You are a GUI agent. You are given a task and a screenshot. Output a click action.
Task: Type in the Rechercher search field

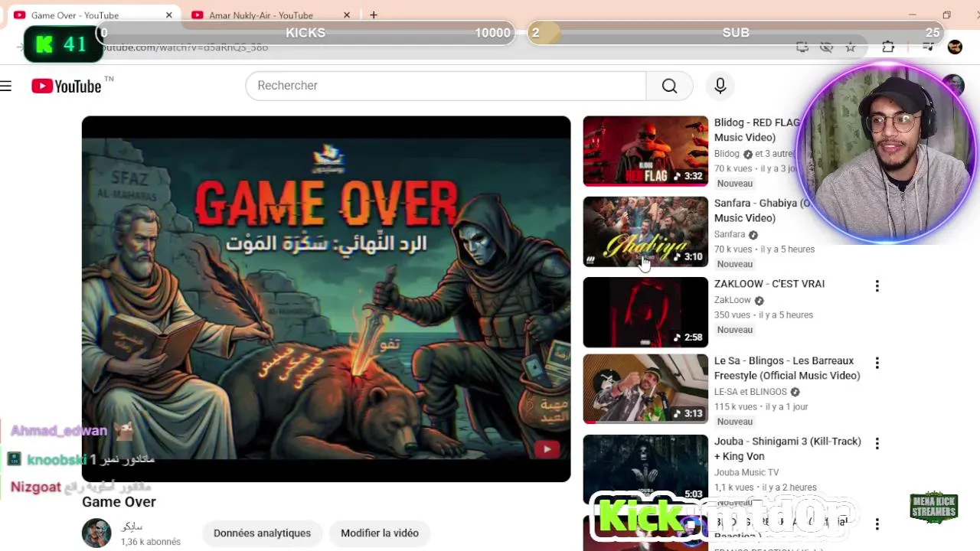(x=446, y=86)
